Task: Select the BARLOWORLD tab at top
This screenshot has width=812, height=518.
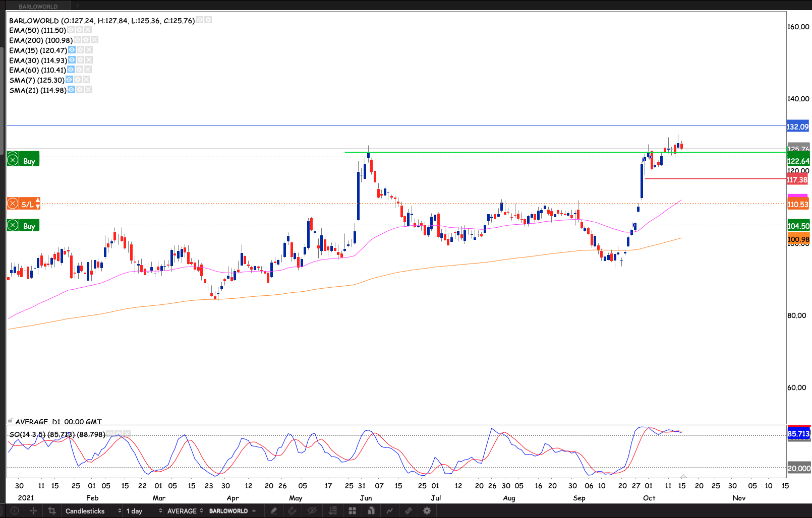Action: [x=38, y=7]
